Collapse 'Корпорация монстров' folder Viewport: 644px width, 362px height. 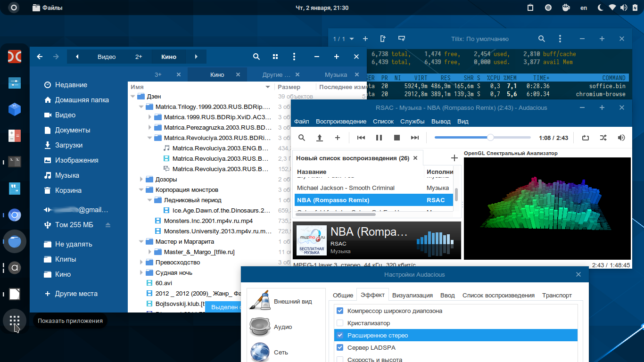tap(141, 189)
